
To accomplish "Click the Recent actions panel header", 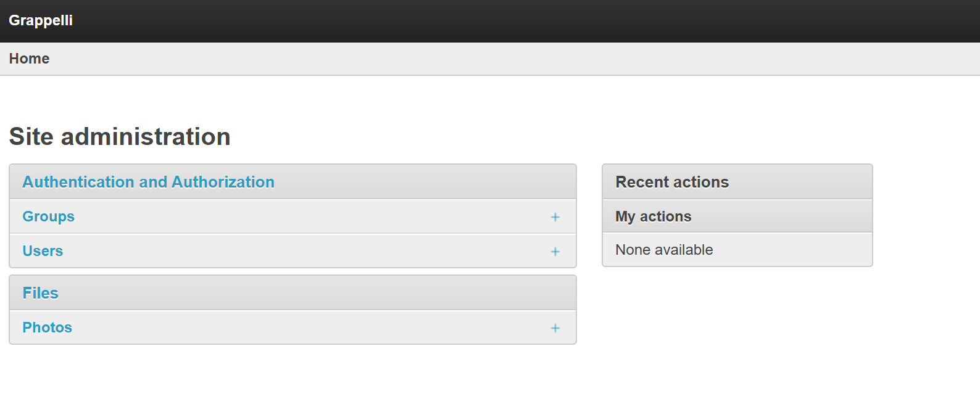I will point(672,182).
